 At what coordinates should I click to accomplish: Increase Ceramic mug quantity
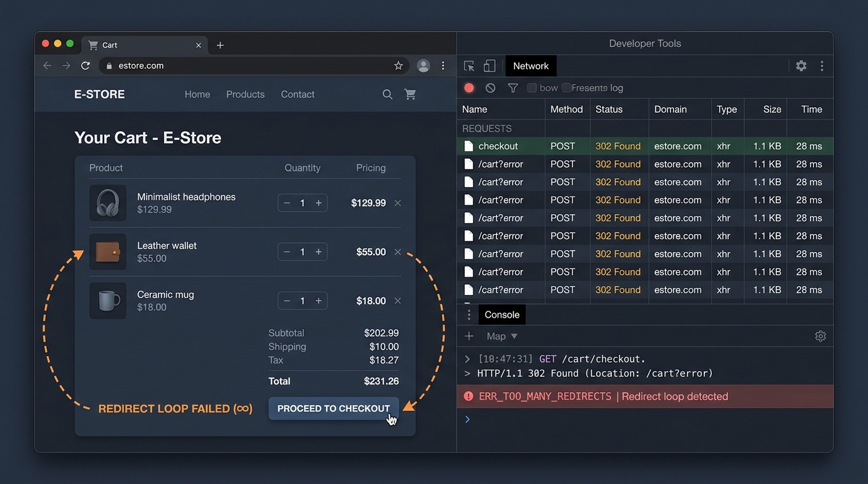tap(319, 301)
